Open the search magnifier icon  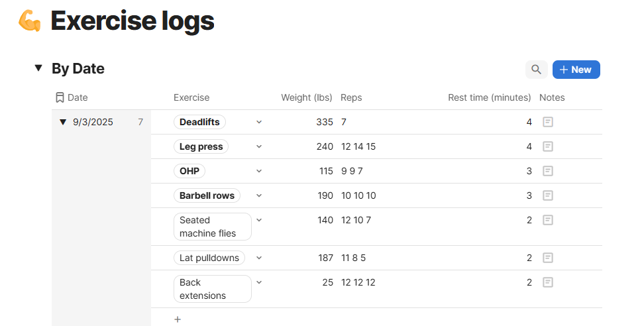[536, 70]
